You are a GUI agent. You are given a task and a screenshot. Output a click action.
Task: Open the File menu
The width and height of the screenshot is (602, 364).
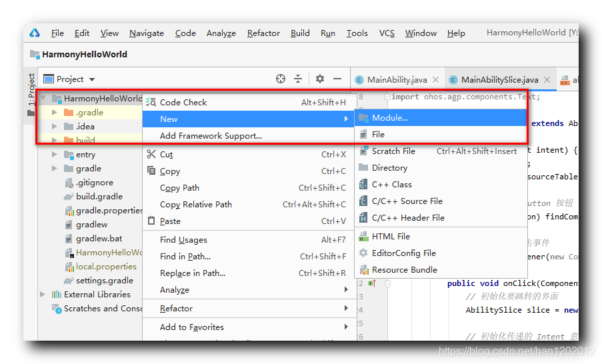[x=57, y=33]
